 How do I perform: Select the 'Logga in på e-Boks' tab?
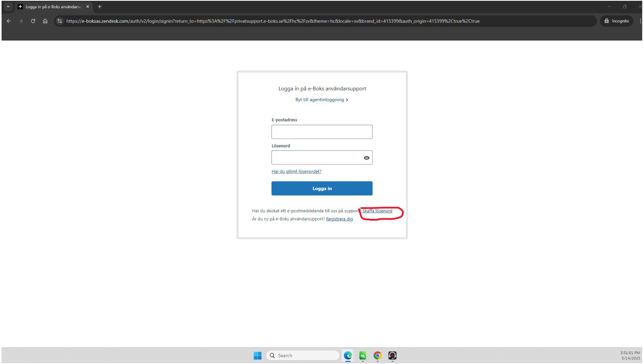53,7
